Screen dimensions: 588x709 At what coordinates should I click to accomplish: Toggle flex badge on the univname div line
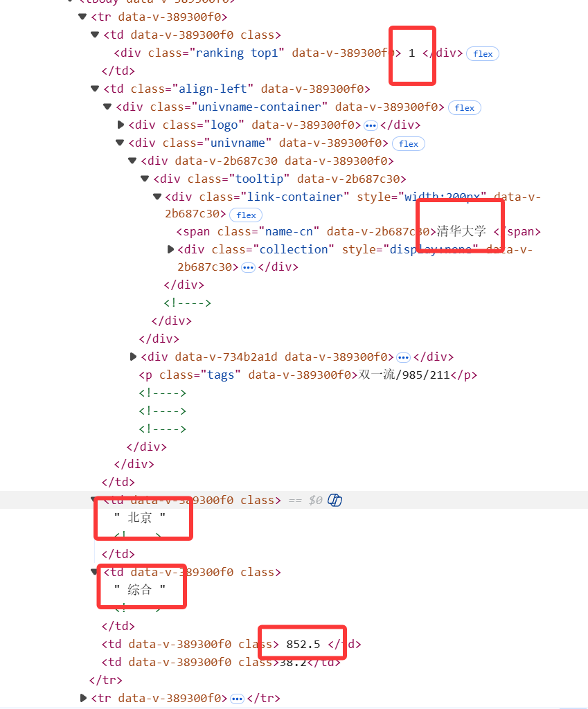(x=409, y=144)
